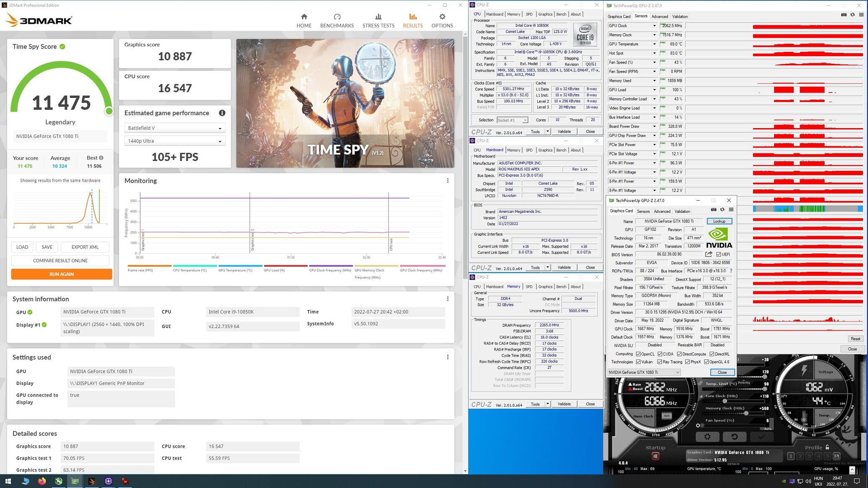Click COMPARE RESULT ONLINE
868x488 pixels.
pos(60,261)
